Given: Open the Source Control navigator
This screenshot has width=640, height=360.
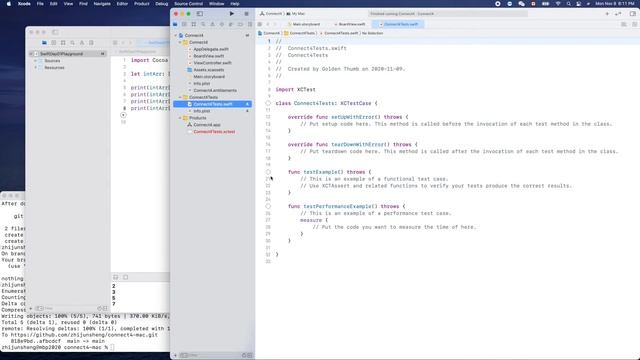Looking at the screenshot, I should point(184,24).
